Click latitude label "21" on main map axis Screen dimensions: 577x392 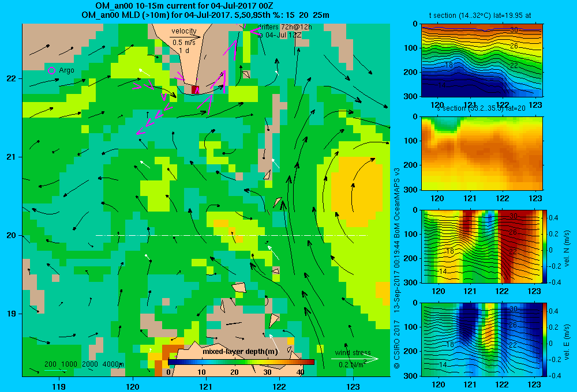tap(11, 157)
